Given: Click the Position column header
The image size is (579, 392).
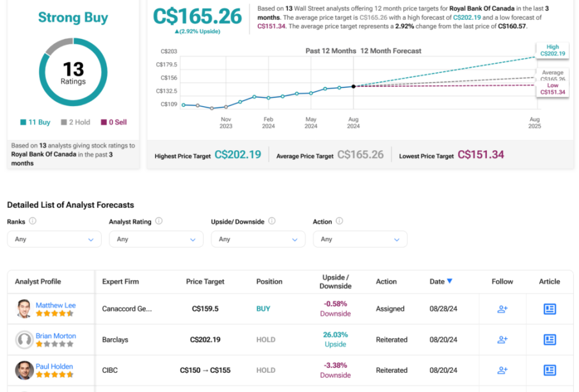Looking at the screenshot, I should [269, 281].
